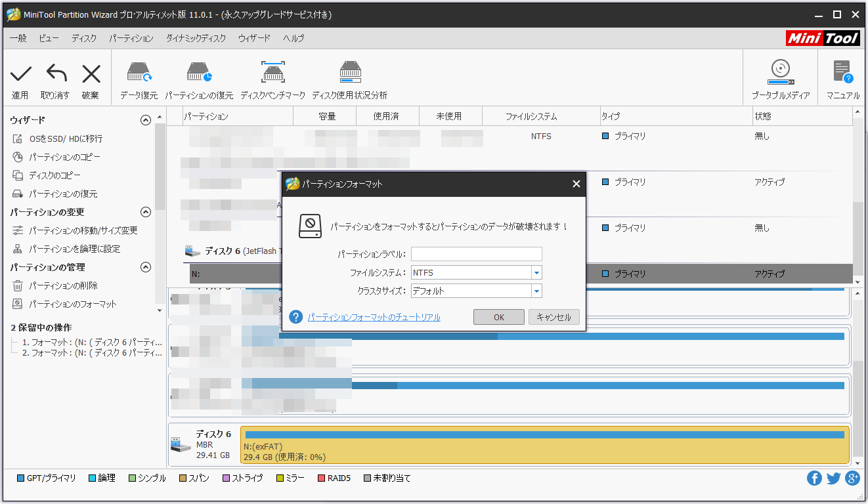Choose ディスクのコピー in the sidebar
This screenshot has height=504, width=868.
click(x=55, y=176)
